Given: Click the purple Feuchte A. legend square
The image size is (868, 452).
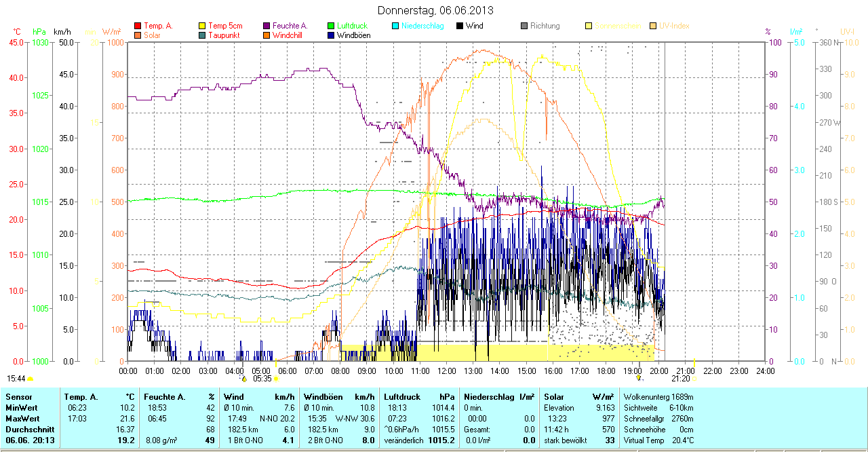Looking at the screenshot, I should pyautogui.click(x=267, y=26).
